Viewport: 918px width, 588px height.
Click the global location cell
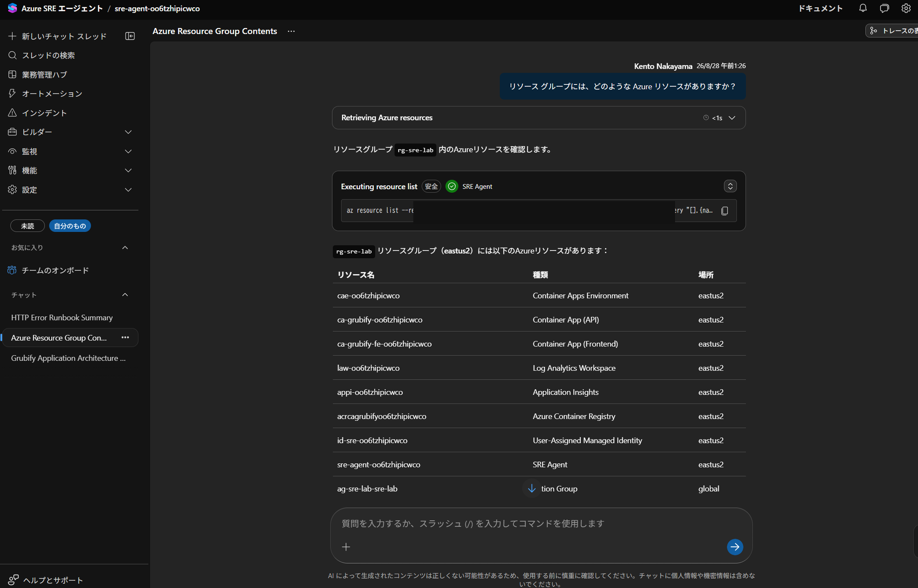[x=709, y=489]
